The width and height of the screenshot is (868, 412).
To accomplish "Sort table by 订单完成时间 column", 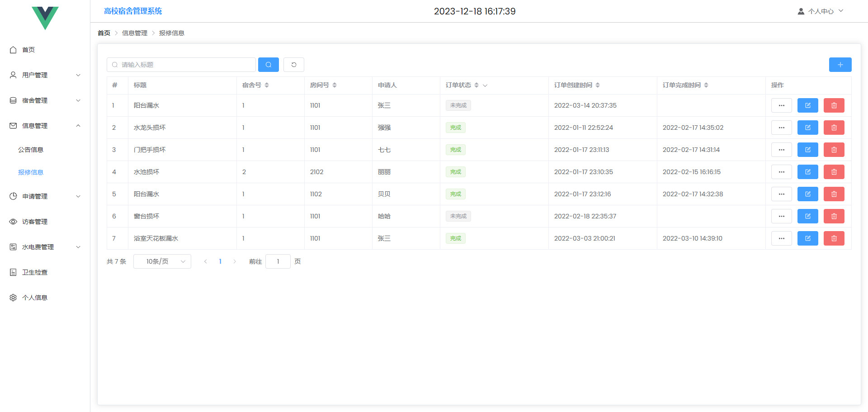I will tap(706, 85).
